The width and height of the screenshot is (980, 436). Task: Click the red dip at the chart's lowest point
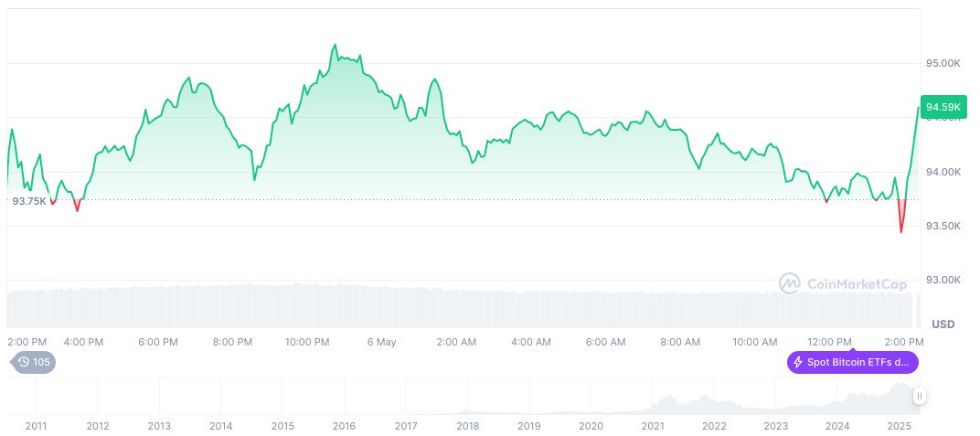901,229
